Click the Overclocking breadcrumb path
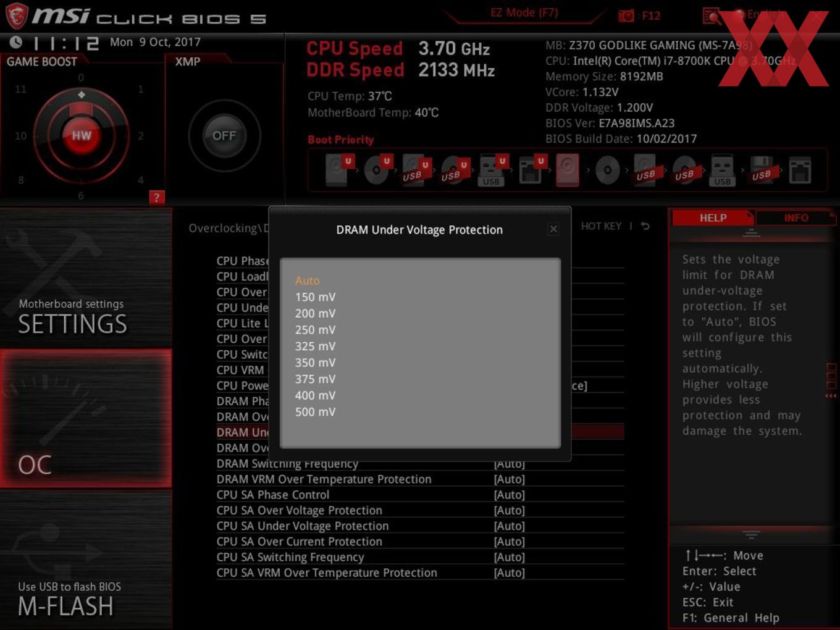The width and height of the screenshot is (840, 630). click(x=229, y=228)
